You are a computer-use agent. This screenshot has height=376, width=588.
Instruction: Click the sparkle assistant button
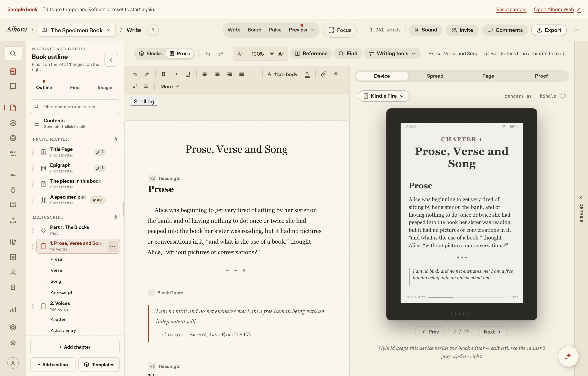coord(568,356)
